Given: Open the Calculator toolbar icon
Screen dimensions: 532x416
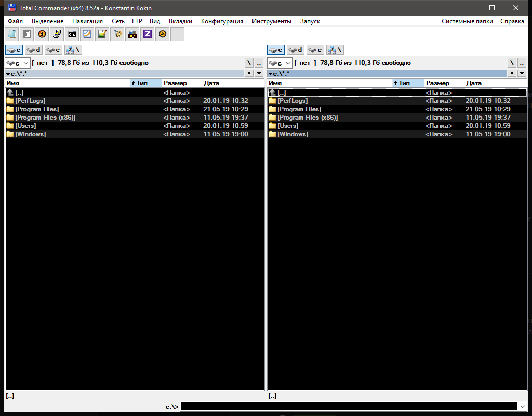Looking at the screenshot, I should (x=27, y=34).
